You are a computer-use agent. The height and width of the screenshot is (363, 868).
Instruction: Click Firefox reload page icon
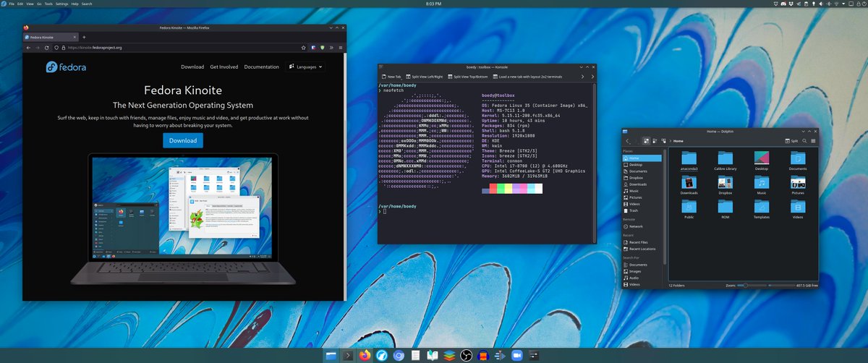[x=46, y=48]
